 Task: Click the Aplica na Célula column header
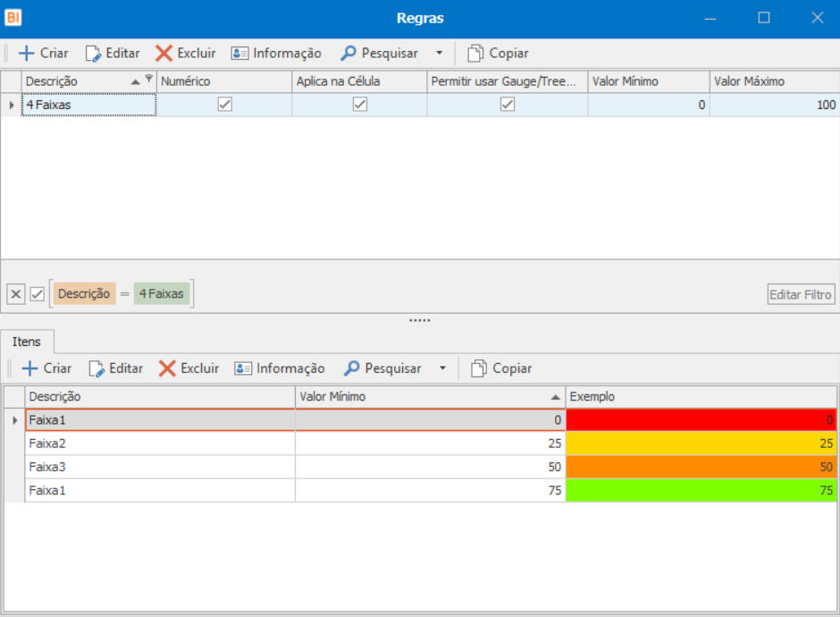coord(359,81)
